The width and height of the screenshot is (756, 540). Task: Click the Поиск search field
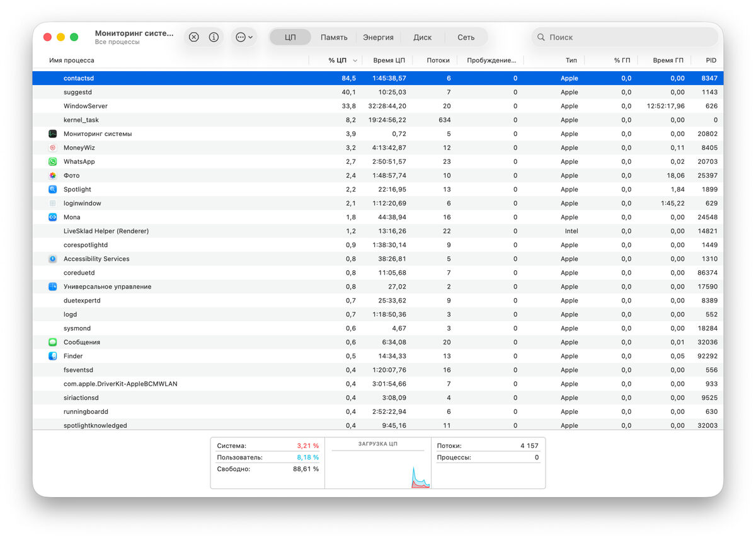(x=625, y=37)
